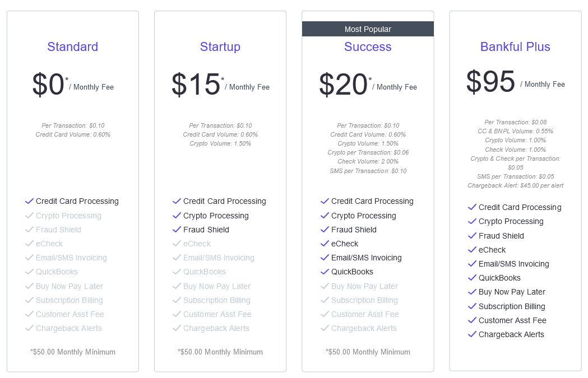The width and height of the screenshot is (588, 378).
Task: Select the Success plan heading
Action: 368,47
